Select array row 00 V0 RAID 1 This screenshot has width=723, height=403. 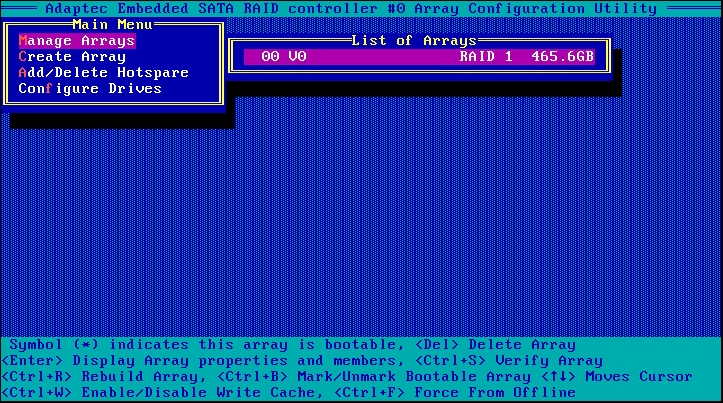pyautogui.click(x=419, y=56)
